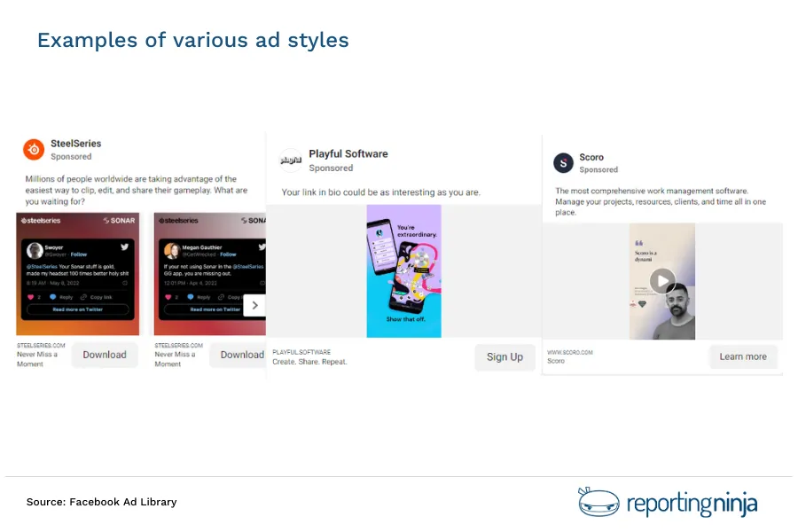The image size is (798, 532).
Task: Click the Sign Up button on the Playful Software ad
Action: 505,356
